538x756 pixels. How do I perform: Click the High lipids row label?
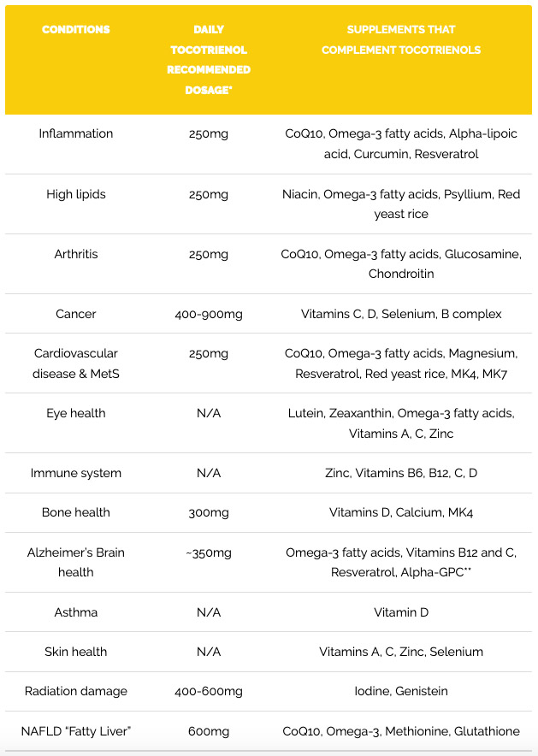pyautogui.click(x=76, y=194)
